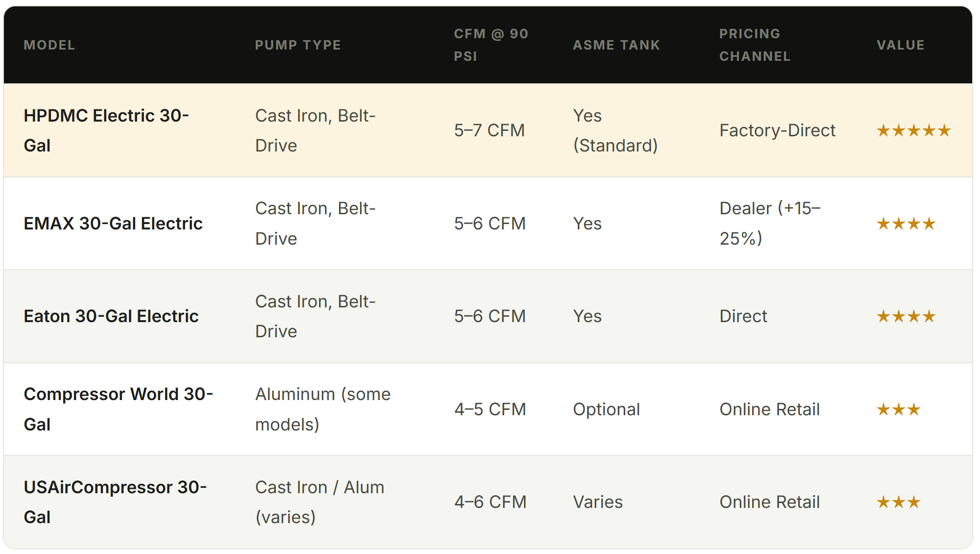Click the Dealer (+15–25%) pricing cell

(770, 224)
